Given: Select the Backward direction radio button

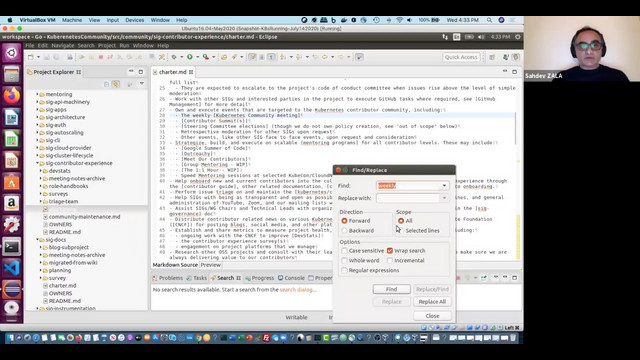Looking at the screenshot, I should pyautogui.click(x=344, y=231).
